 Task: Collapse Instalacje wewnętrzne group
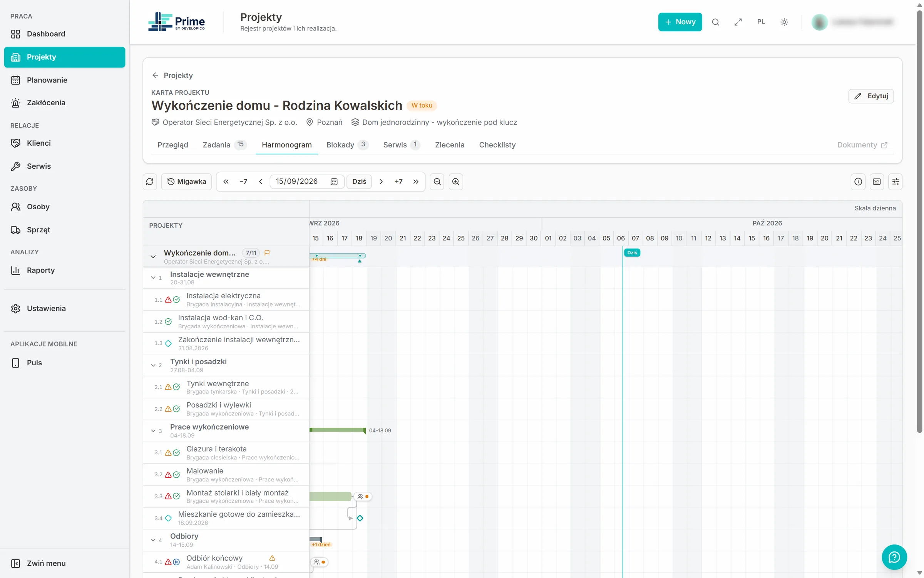[153, 277]
